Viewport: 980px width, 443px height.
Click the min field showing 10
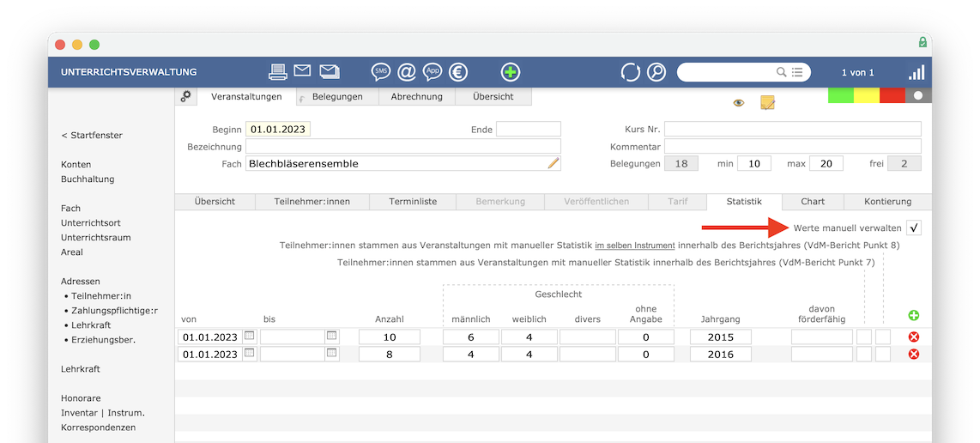click(754, 163)
